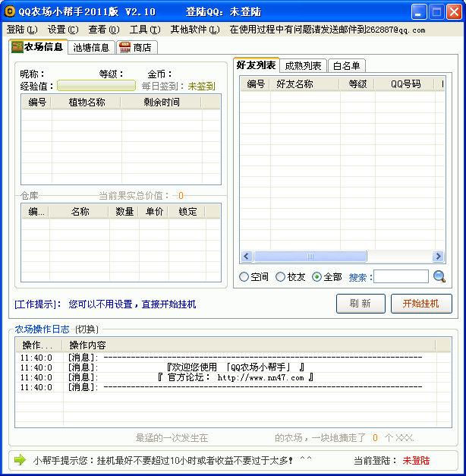Click the warehouse 锁定 column header

(x=187, y=212)
